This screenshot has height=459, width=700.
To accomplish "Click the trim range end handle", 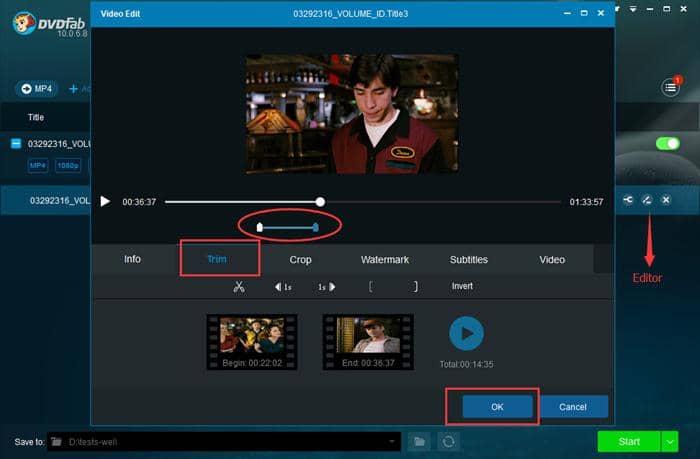I will [x=316, y=227].
